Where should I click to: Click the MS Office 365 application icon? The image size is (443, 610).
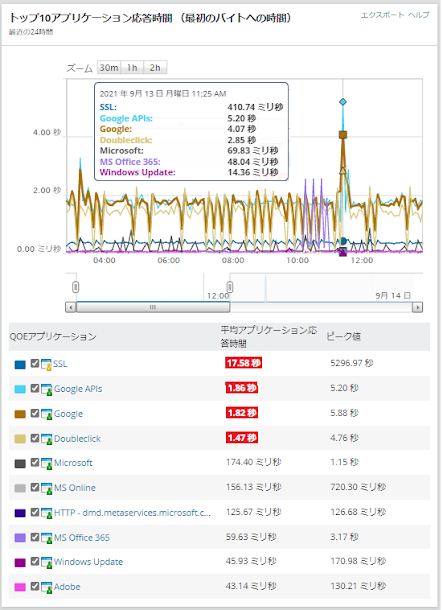(x=46, y=538)
